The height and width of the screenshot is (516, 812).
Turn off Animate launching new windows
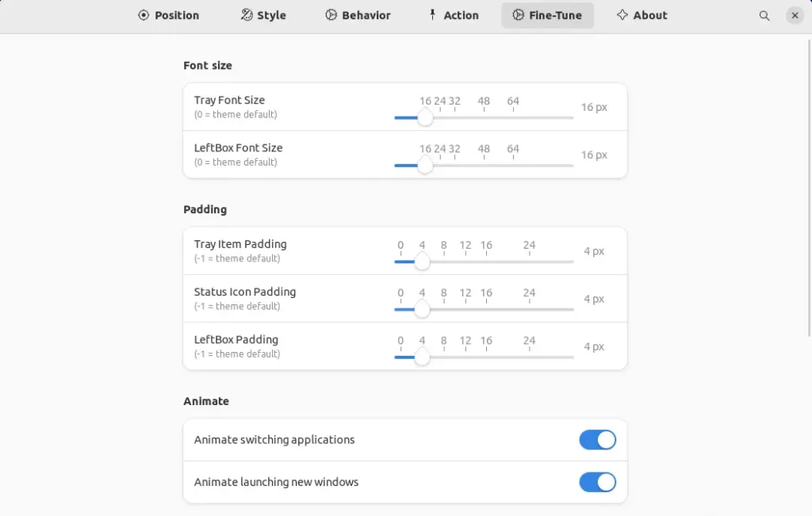click(597, 482)
